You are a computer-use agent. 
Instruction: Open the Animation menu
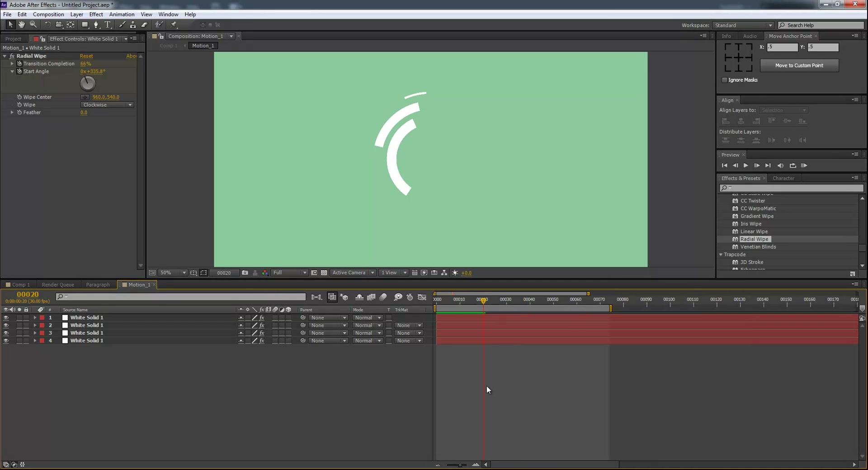pyautogui.click(x=122, y=14)
